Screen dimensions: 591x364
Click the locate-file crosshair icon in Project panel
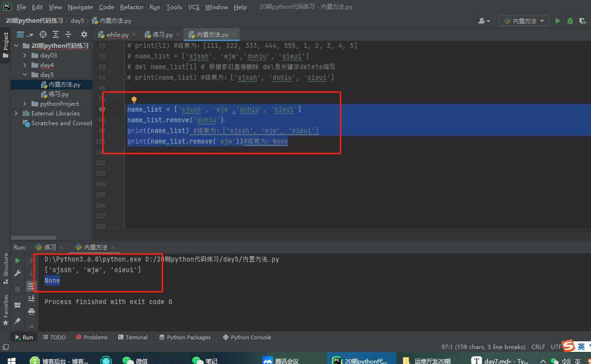(x=43, y=34)
